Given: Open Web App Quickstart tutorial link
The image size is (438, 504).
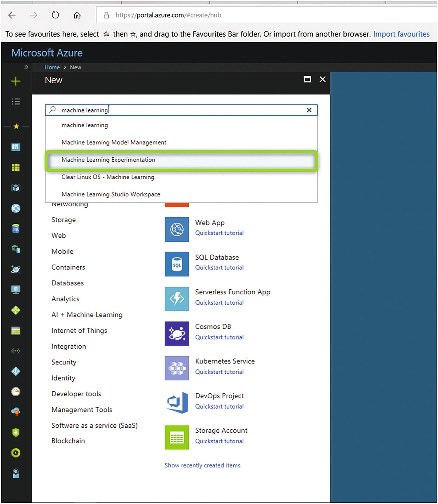Looking at the screenshot, I should (x=219, y=233).
